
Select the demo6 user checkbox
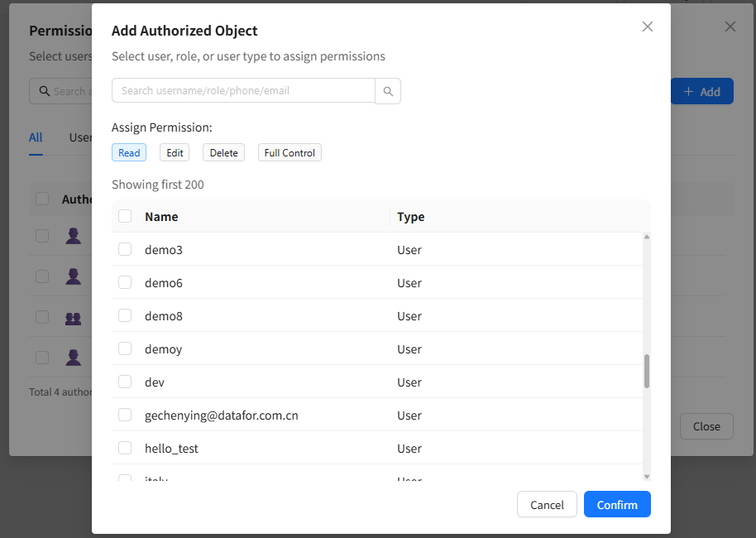point(125,282)
